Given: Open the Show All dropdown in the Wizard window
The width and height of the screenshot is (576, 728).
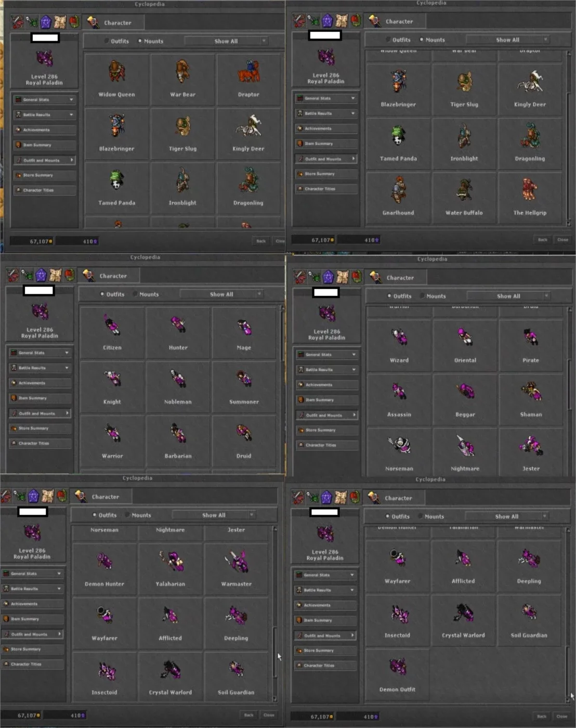Looking at the screenshot, I should [x=508, y=296].
